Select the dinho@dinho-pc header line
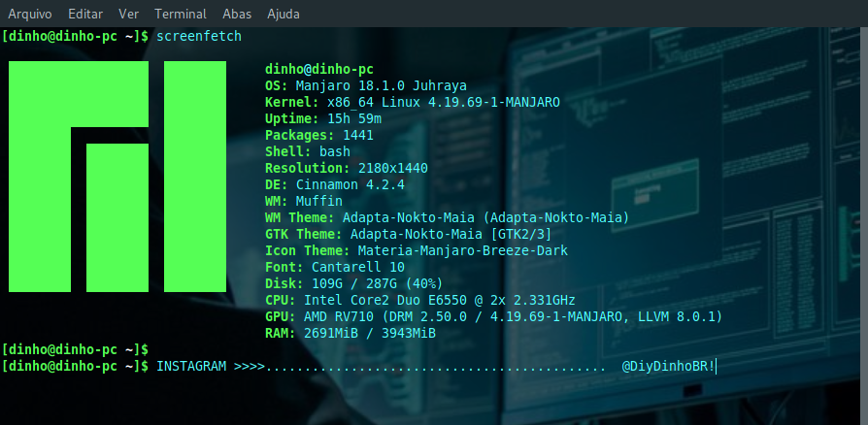Screen dimensions: 868x425 click(x=319, y=70)
